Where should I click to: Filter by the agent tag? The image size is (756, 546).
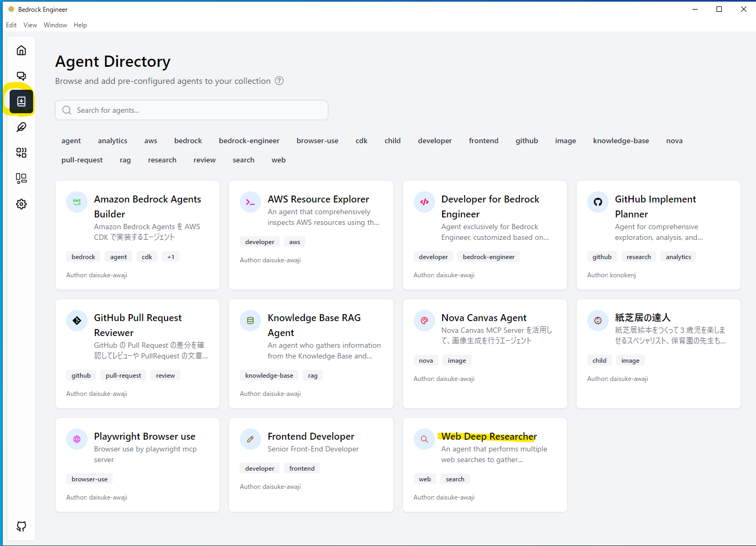pos(71,141)
